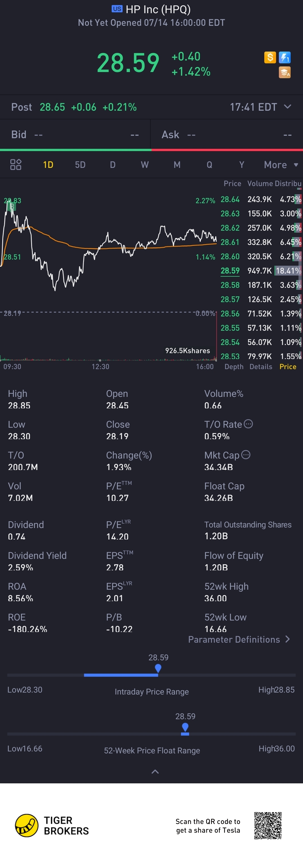Screen dimensions: 303x868
Task: Expand the post-market time dropdown chevron
Action: tap(288, 107)
